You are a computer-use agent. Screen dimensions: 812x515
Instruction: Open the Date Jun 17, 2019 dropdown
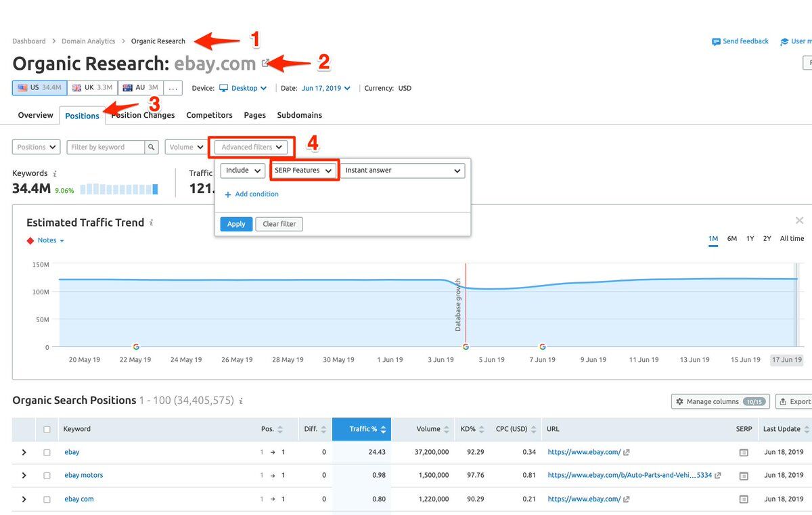click(326, 88)
